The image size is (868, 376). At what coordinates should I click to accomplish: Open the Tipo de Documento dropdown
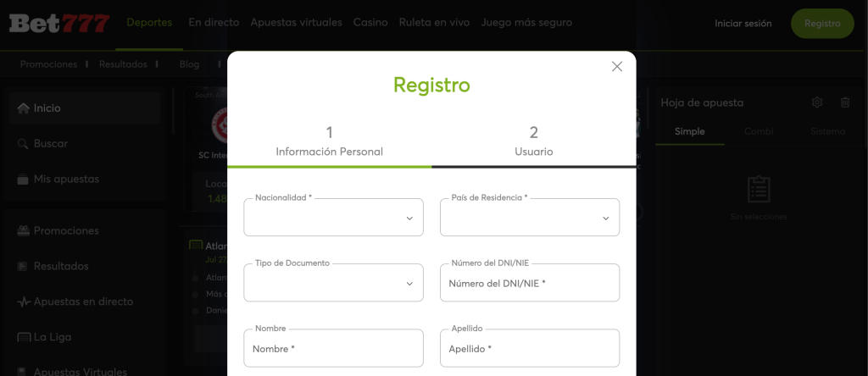(x=333, y=283)
